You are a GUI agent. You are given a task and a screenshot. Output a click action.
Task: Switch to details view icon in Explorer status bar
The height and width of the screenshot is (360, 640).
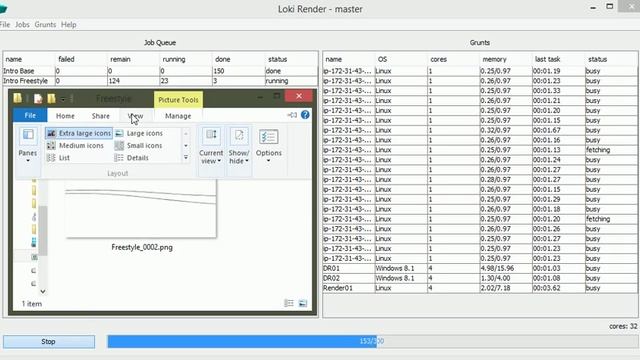coord(289,303)
